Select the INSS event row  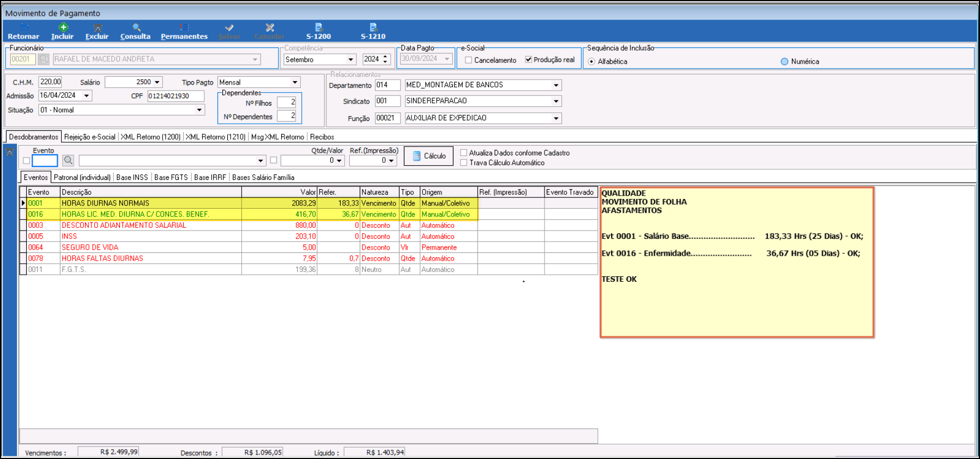coord(309,236)
